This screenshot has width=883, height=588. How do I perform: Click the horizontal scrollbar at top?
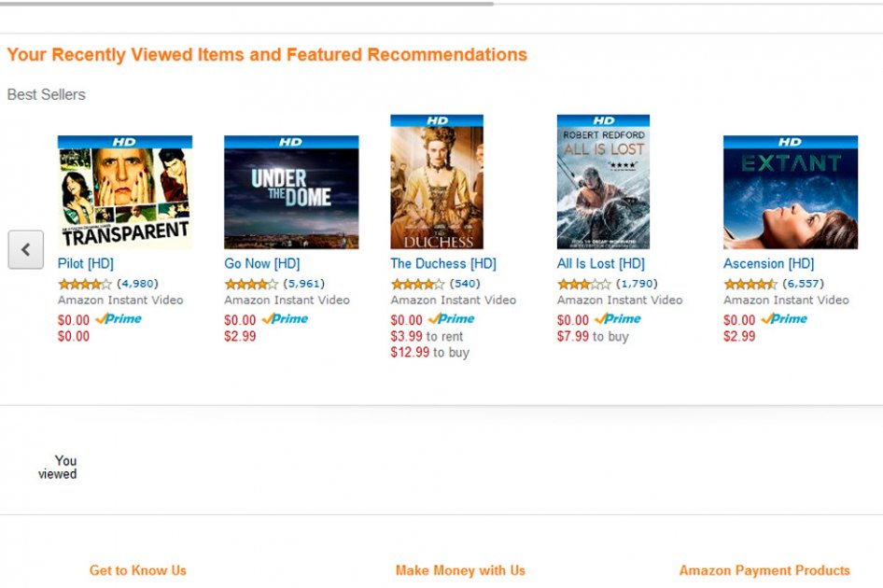(246, 4)
